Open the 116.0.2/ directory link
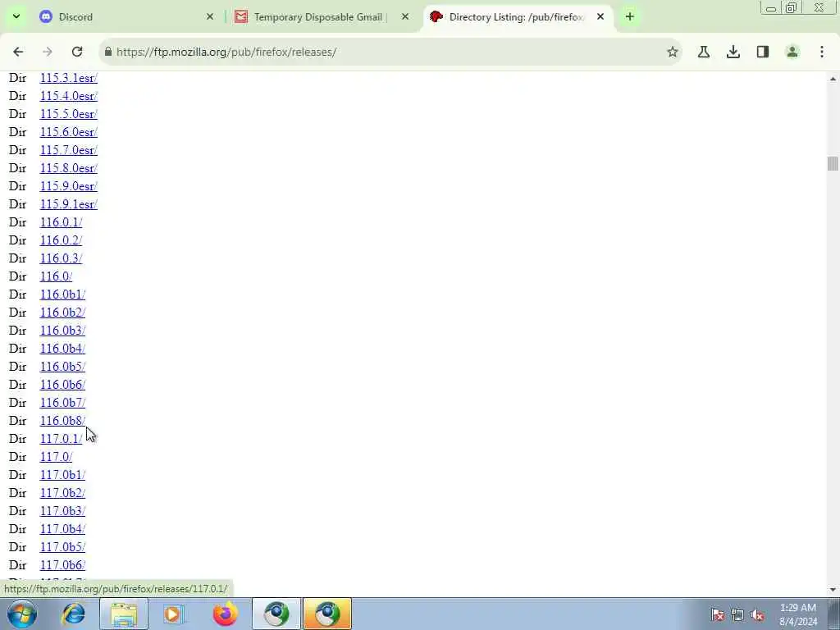The width and height of the screenshot is (840, 630). click(x=61, y=240)
